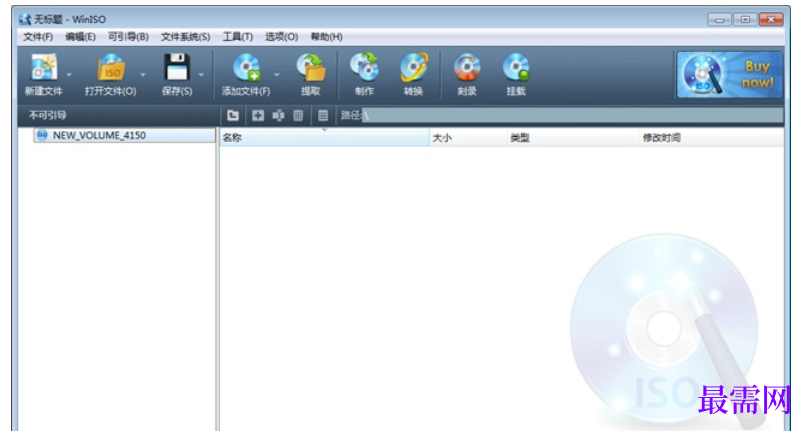Click the Save (保存) floppy disk icon

tap(177, 67)
